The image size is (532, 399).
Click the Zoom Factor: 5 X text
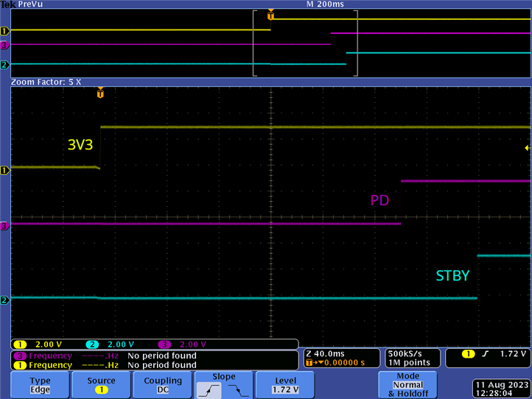click(x=46, y=82)
